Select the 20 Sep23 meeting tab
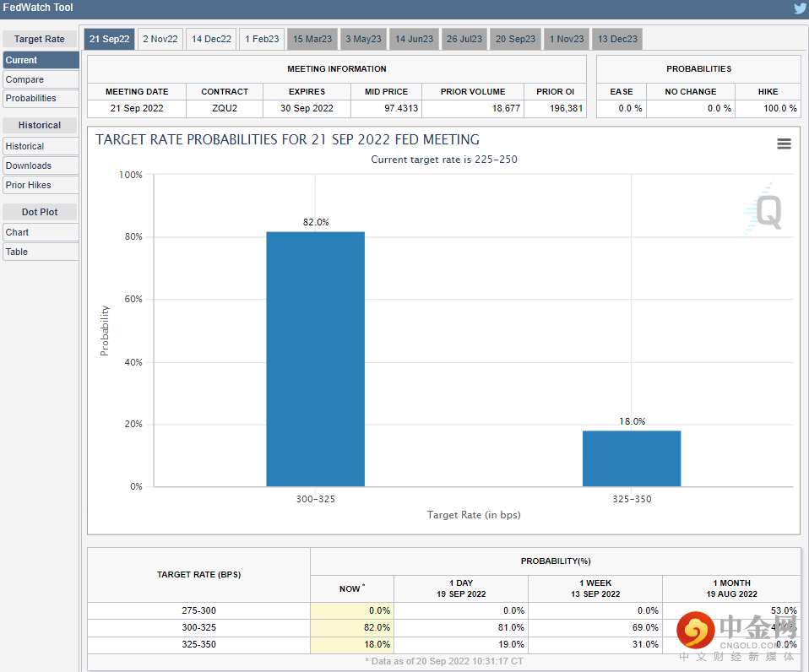 pos(515,39)
